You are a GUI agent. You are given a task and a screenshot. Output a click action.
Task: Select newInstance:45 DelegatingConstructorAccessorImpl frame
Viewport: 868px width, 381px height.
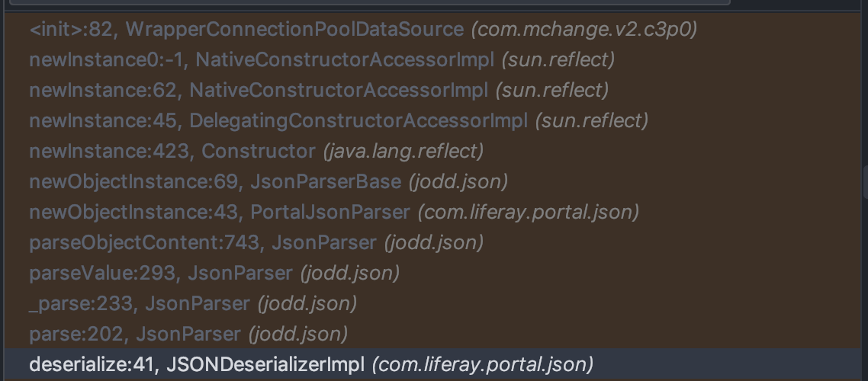[278, 120]
